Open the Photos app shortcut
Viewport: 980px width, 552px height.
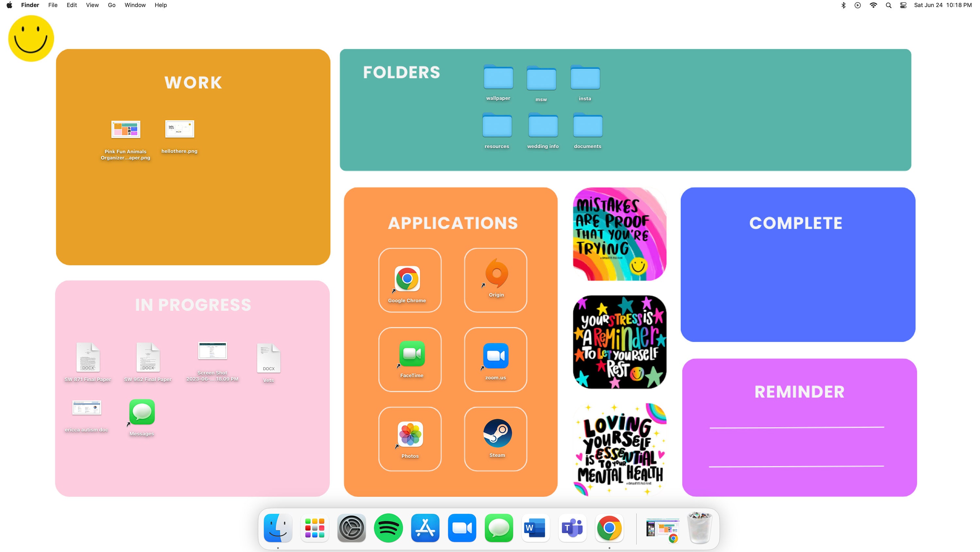click(x=410, y=435)
